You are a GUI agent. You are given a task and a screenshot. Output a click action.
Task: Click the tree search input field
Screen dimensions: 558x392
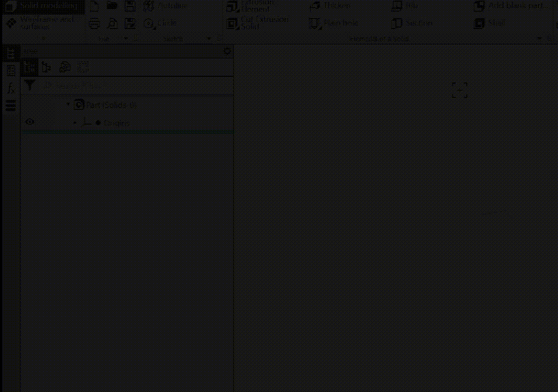133,85
